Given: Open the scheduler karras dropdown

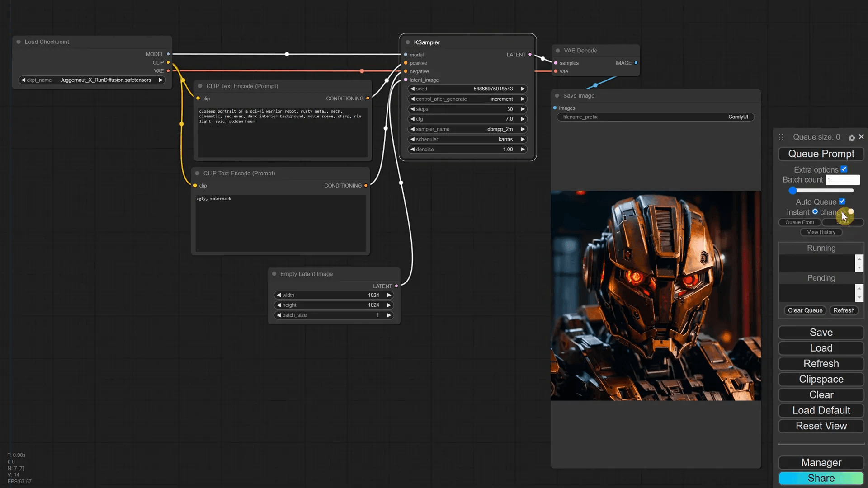Looking at the screenshot, I should pos(467,139).
